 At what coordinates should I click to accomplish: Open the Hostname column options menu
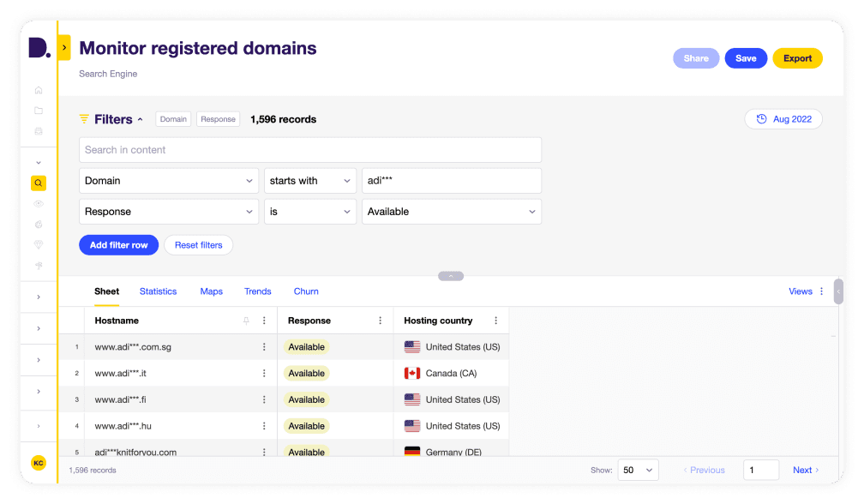[264, 321]
